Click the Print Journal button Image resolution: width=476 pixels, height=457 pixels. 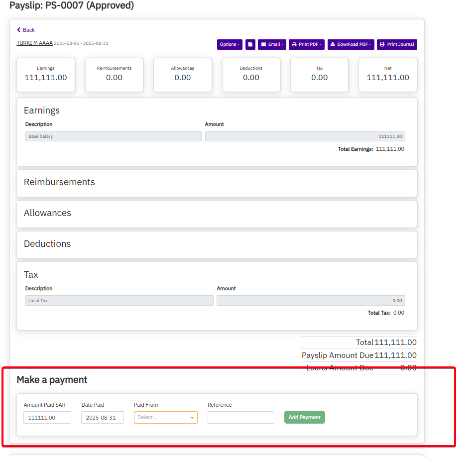tap(397, 44)
